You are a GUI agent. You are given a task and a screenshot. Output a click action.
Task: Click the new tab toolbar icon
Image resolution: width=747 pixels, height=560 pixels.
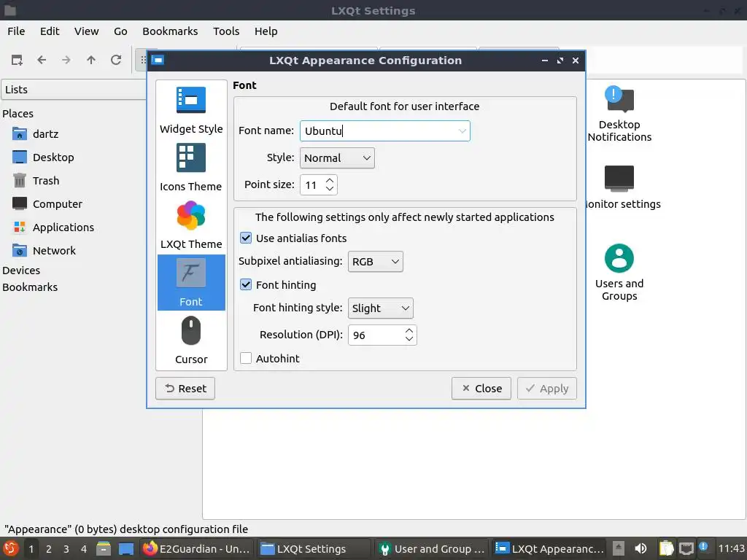[x=18, y=60]
